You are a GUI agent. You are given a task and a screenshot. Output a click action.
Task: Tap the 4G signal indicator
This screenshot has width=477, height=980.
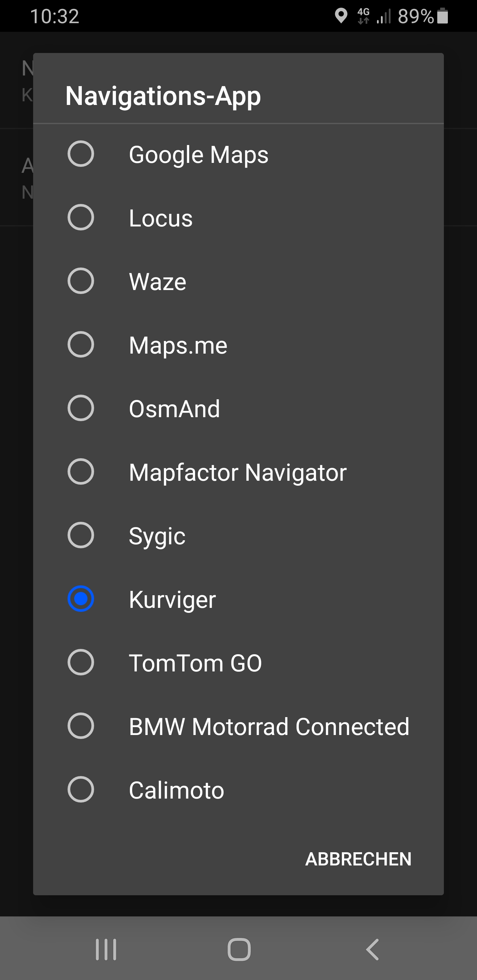pyautogui.click(x=364, y=16)
